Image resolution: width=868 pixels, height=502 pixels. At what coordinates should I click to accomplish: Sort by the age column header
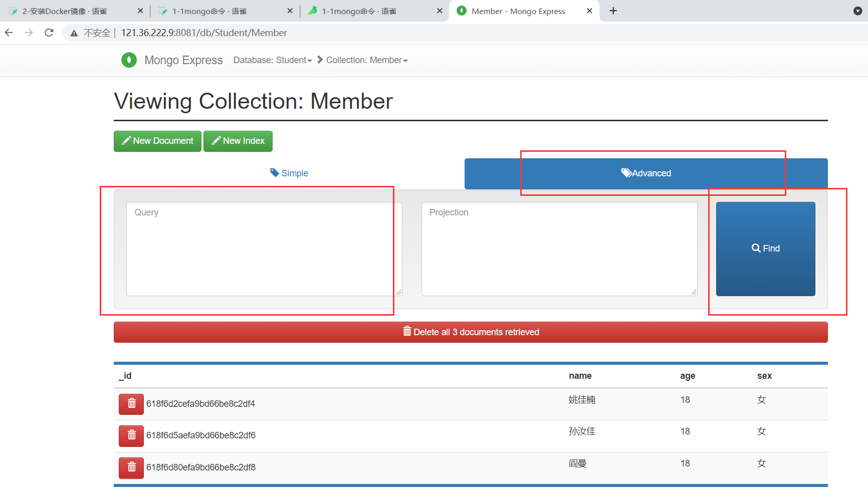click(x=688, y=376)
